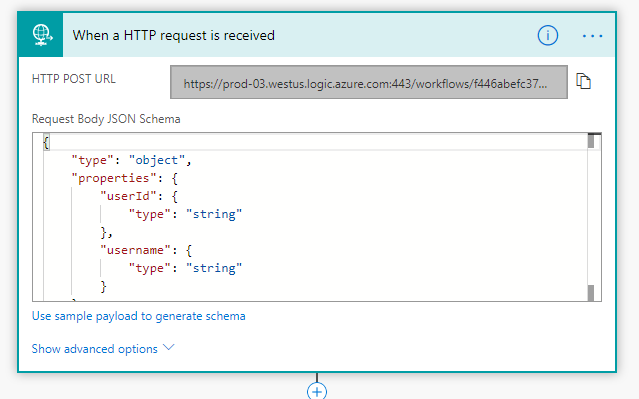The width and height of the screenshot is (639, 399).
Task: Copy the HTTP POST URL with copy icon
Action: [583, 81]
